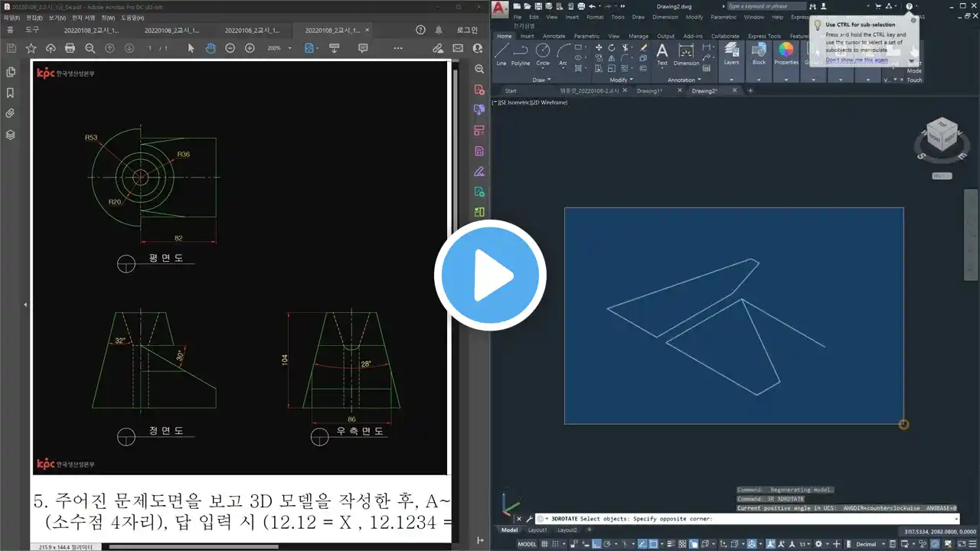
Task: Add a new drawing tab with plus button
Action: coord(750,90)
